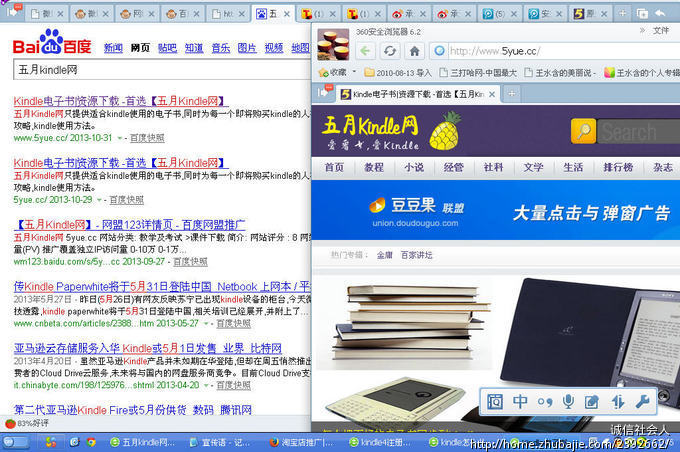Screen dimensions: 680x452
Task: Go to 首页 on 五月Kindle网
Action: pos(334,167)
